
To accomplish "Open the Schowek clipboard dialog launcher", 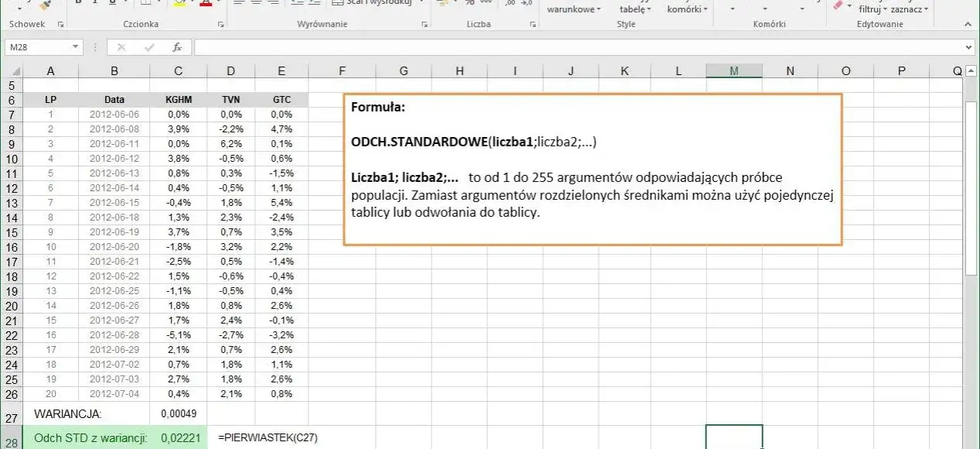I will (61, 25).
